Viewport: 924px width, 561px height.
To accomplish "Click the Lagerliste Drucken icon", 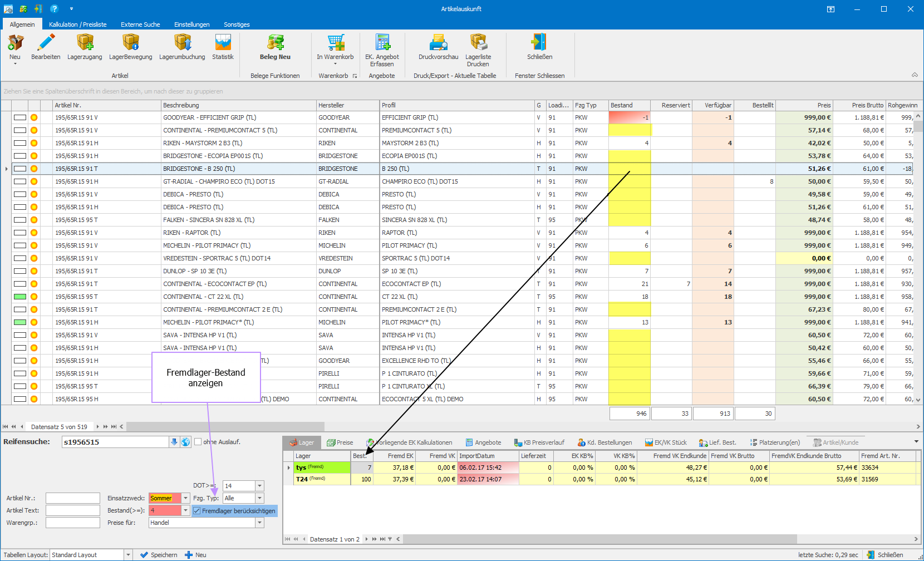I will (x=478, y=43).
